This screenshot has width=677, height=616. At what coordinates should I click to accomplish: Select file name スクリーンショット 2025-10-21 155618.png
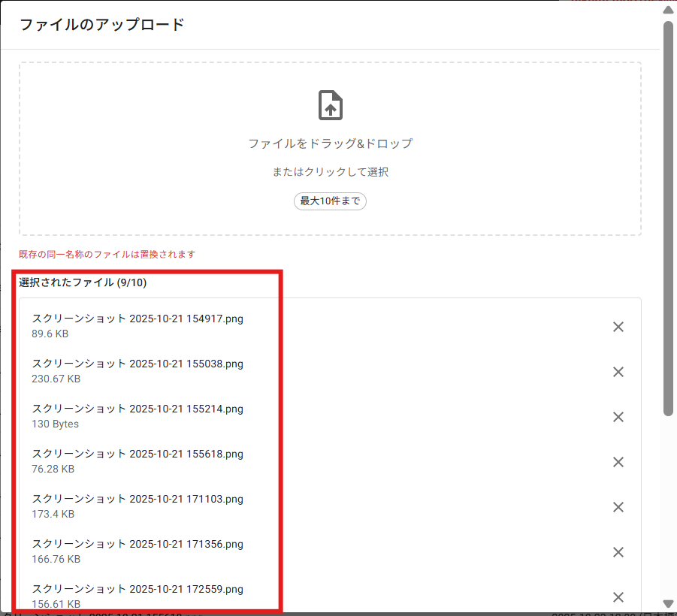tap(138, 454)
